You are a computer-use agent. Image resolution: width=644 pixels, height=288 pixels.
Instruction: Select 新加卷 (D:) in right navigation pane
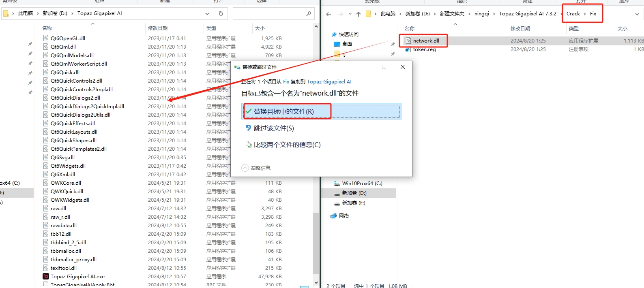354,193
